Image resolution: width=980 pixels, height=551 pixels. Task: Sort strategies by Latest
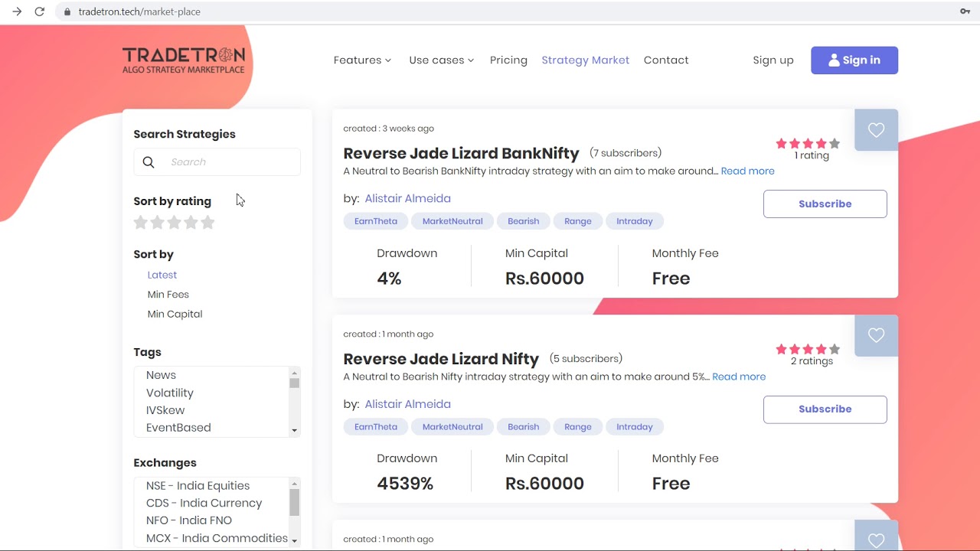coord(162,275)
